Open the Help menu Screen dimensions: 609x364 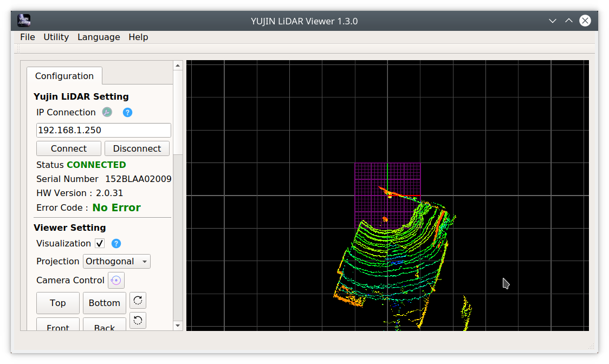(138, 37)
